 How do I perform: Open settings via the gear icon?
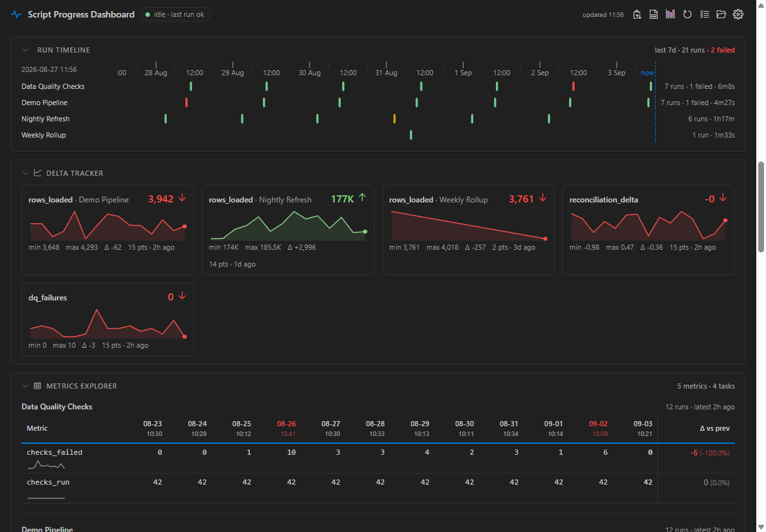pyautogui.click(x=738, y=15)
